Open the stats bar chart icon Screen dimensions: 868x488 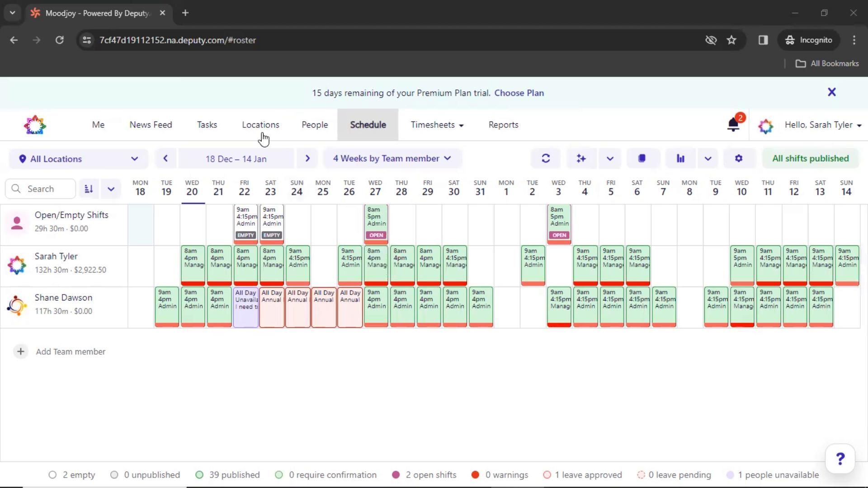point(680,159)
